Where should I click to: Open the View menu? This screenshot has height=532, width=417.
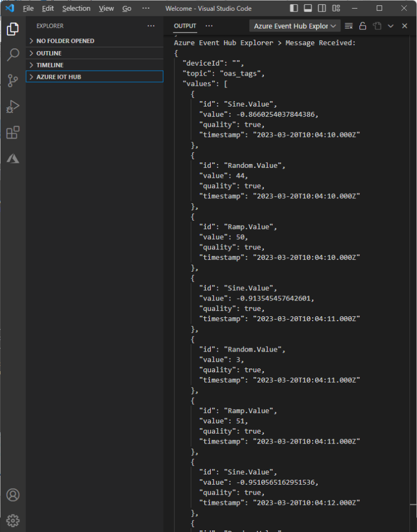106,8
